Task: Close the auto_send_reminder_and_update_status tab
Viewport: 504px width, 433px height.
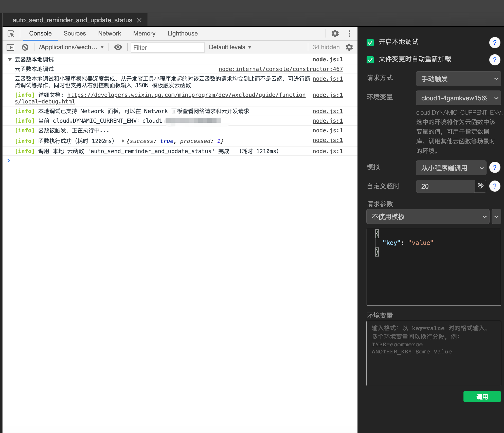Action: pyautogui.click(x=139, y=20)
